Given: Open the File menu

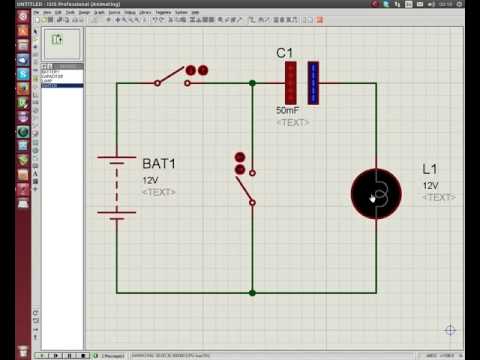Looking at the screenshot, I should pyautogui.click(x=36, y=12).
